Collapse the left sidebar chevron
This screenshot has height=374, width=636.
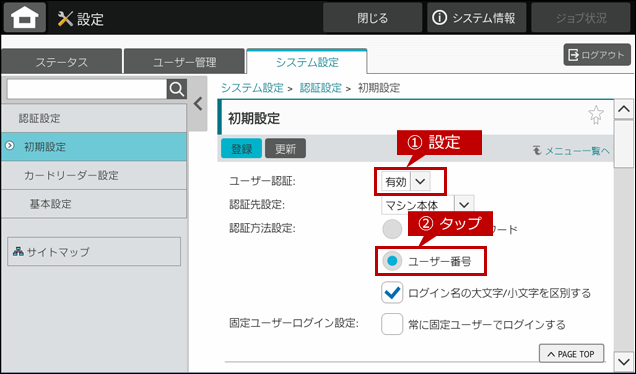coord(198,104)
